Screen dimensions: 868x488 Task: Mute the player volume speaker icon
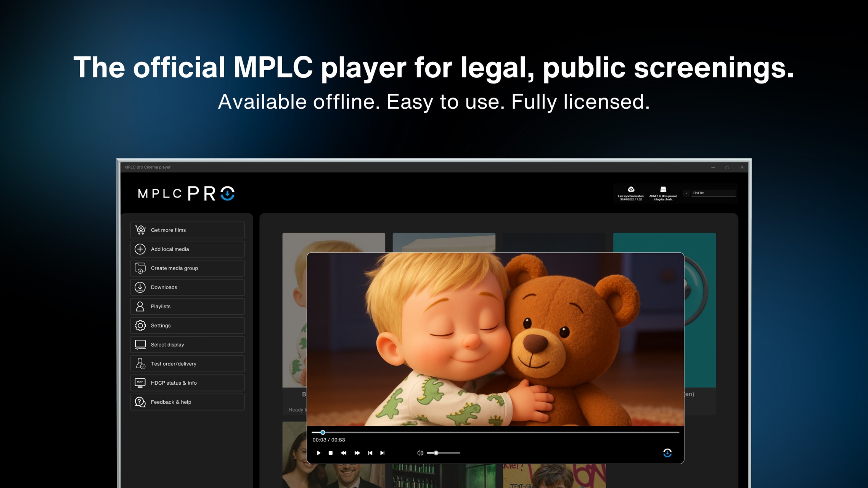pyautogui.click(x=420, y=453)
